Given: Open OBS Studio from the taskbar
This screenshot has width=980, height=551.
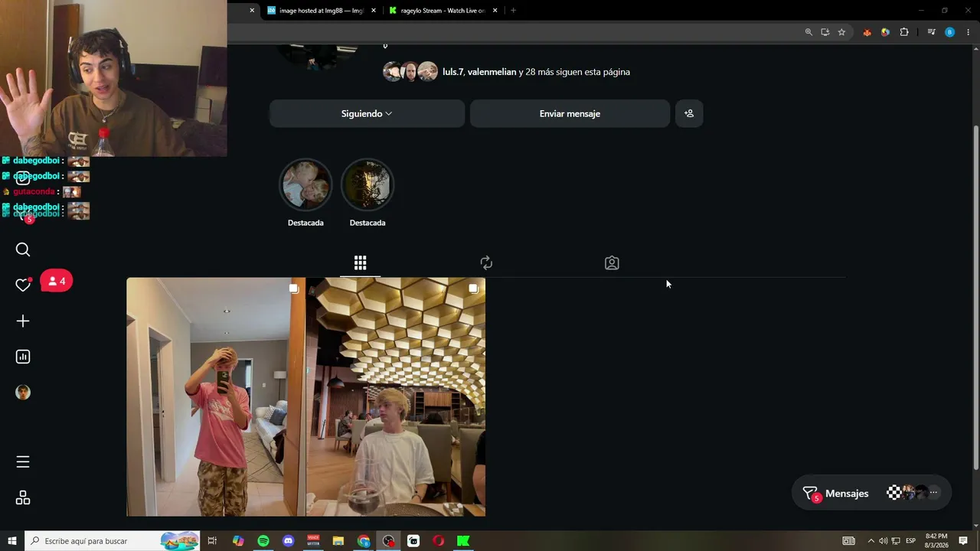Looking at the screenshot, I should pyautogui.click(x=389, y=541).
